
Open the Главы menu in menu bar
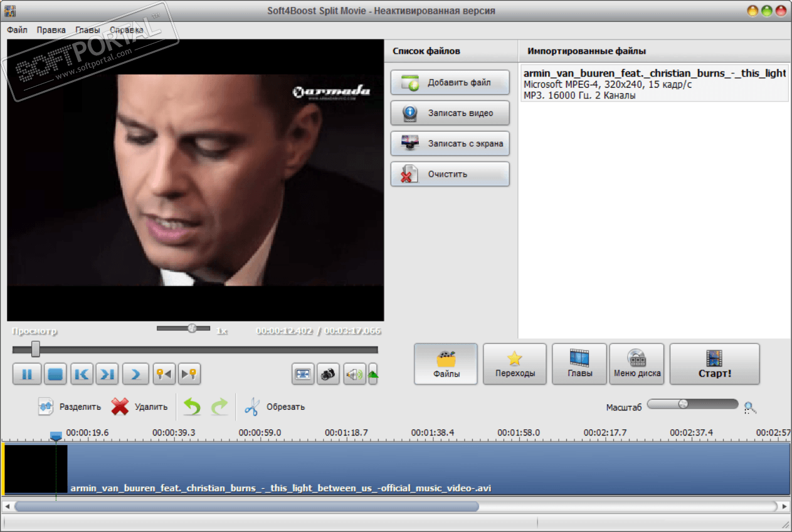pyautogui.click(x=87, y=29)
